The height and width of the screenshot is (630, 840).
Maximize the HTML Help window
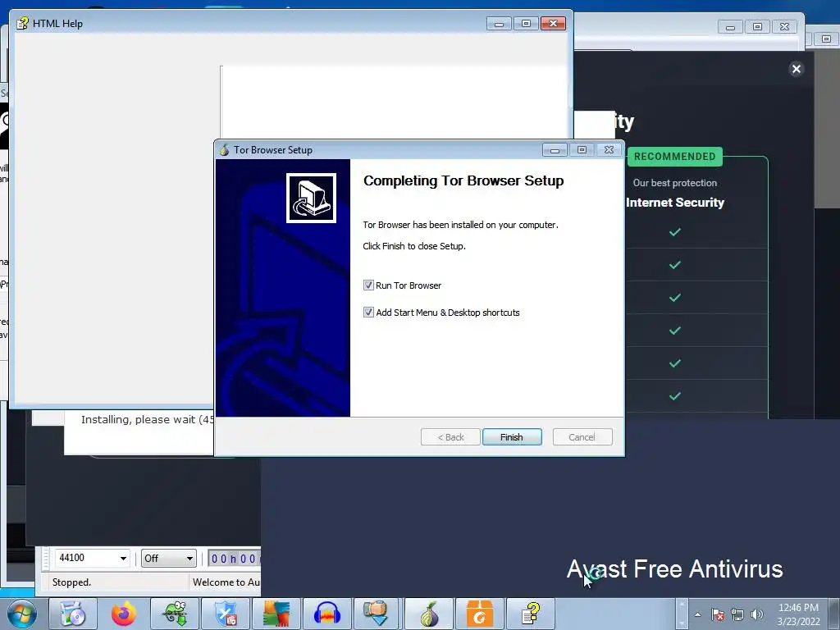click(526, 24)
